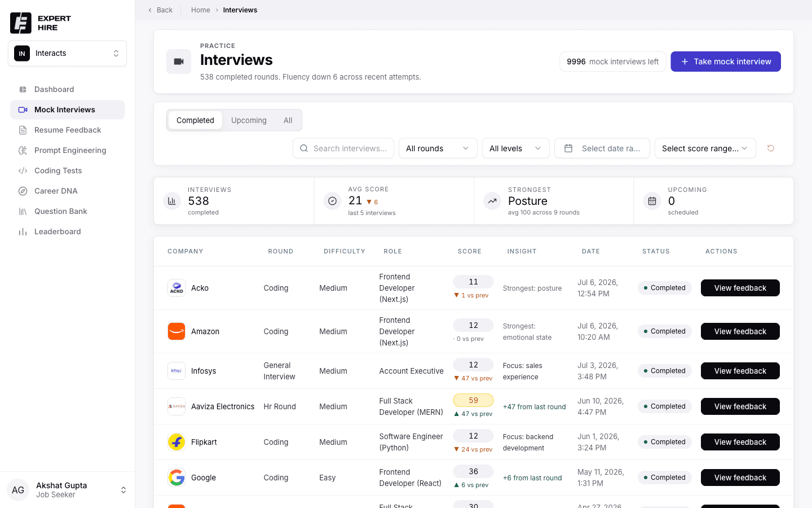View feedback for the Google interview
The image size is (812, 508).
[740, 478]
